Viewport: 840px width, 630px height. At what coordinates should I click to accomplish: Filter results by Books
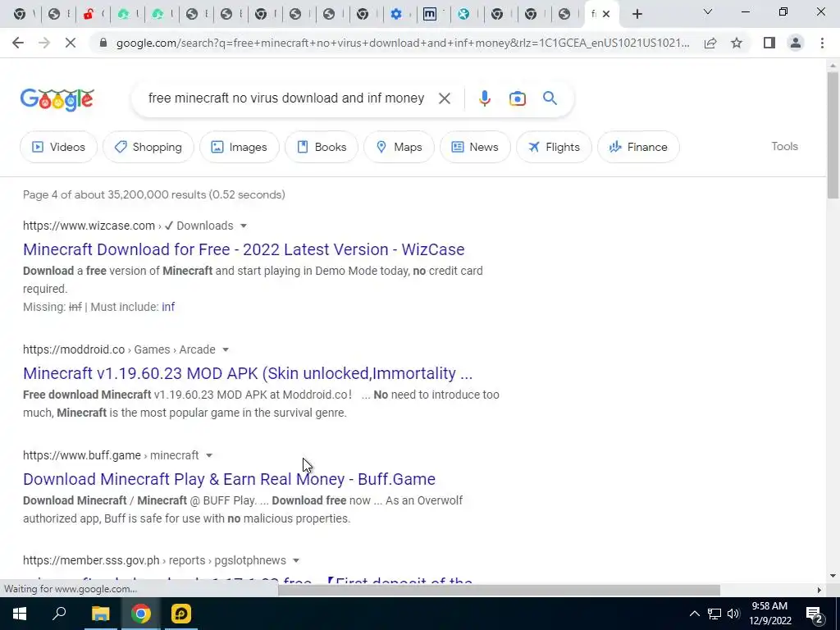click(322, 147)
